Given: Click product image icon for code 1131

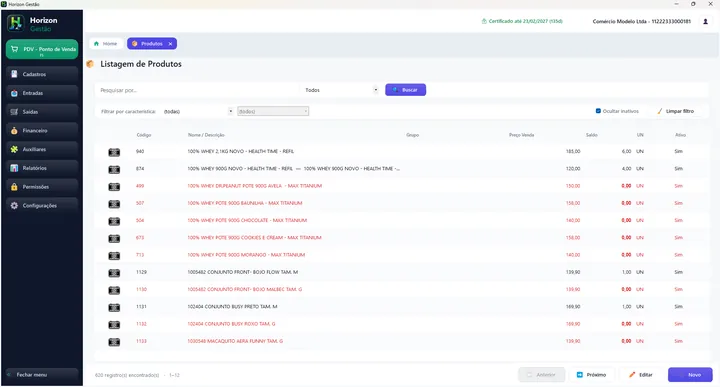Looking at the screenshot, I should pos(114,308).
